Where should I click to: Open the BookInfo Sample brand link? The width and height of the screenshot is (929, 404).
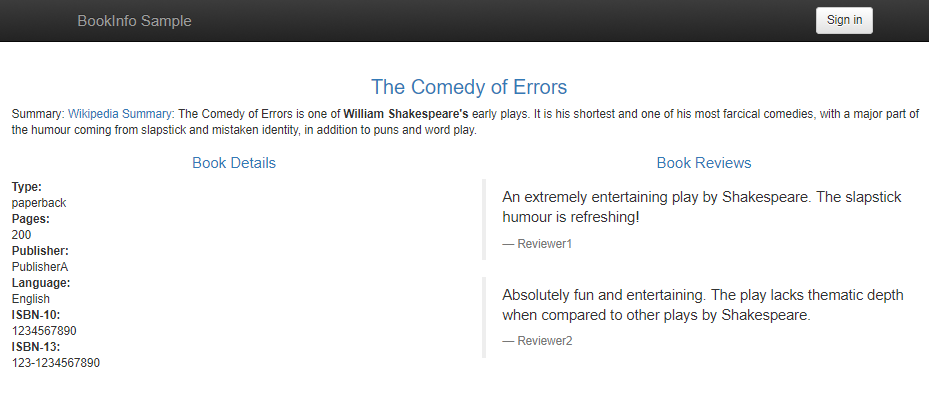(x=134, y=21)
